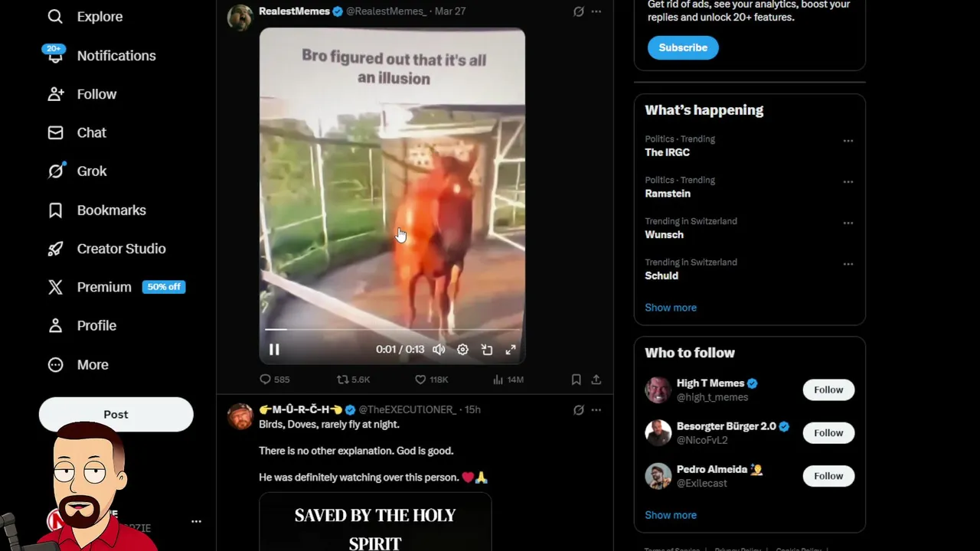The width and height of the screenshot is (980, 551).
Task: Repost the RealestMemes video post
Action: [343, 380]
